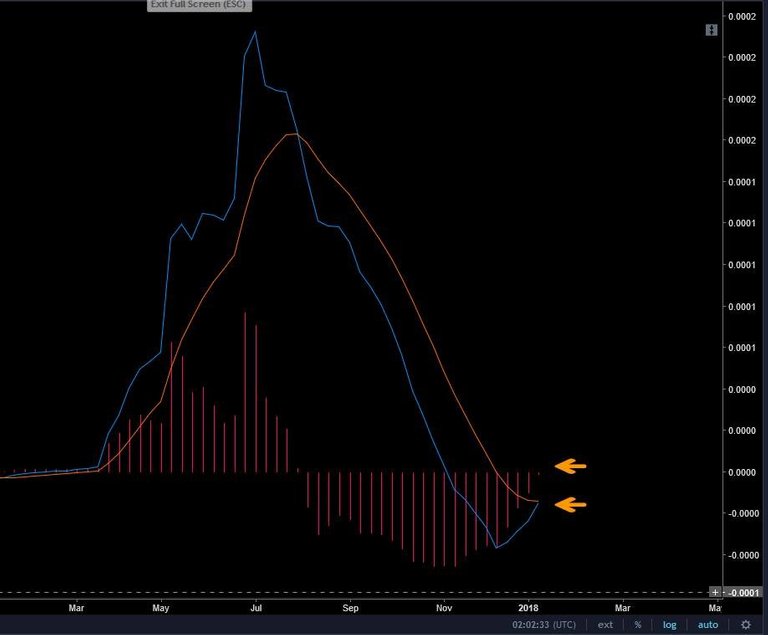
Task: Toggle the auto scale option
Action: tap(707, 625)
